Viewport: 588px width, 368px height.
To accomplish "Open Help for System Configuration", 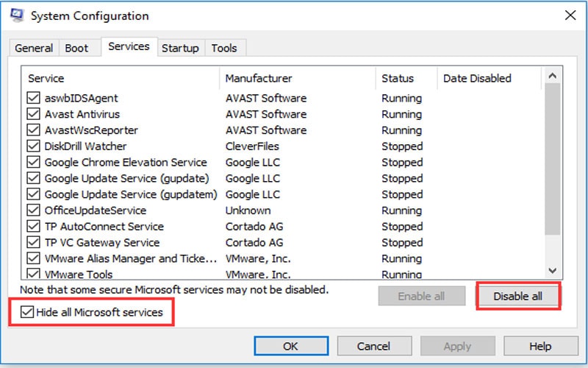I will 540,346.
